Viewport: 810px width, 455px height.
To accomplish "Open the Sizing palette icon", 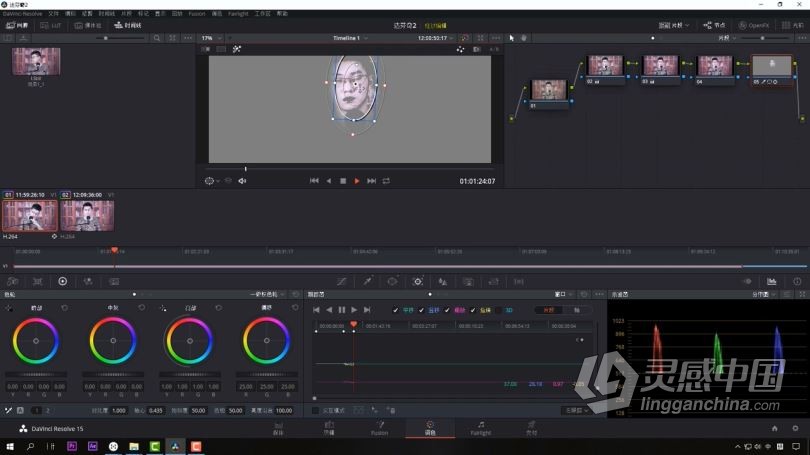I will click(x=494, y=281).
